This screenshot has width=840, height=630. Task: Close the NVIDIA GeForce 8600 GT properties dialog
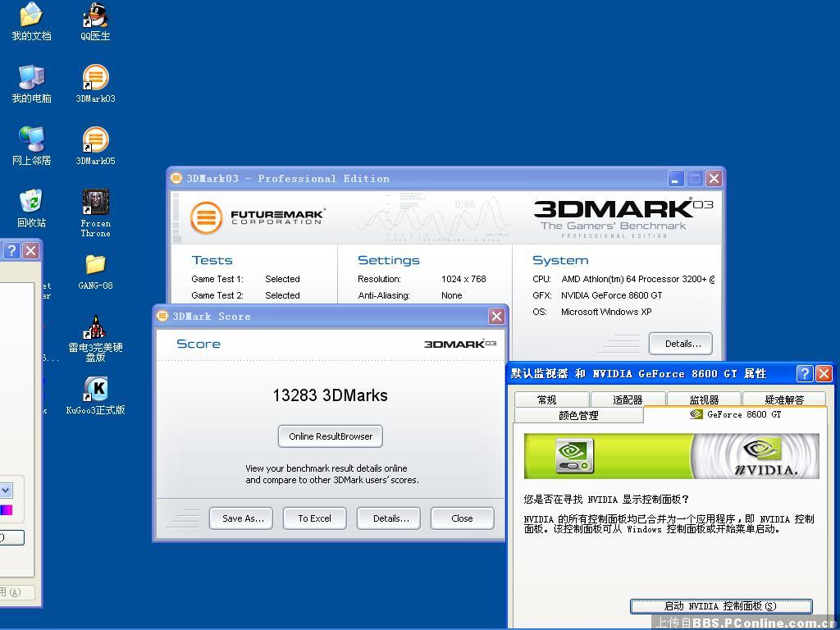pyautogui.click(x=824, y=373)
